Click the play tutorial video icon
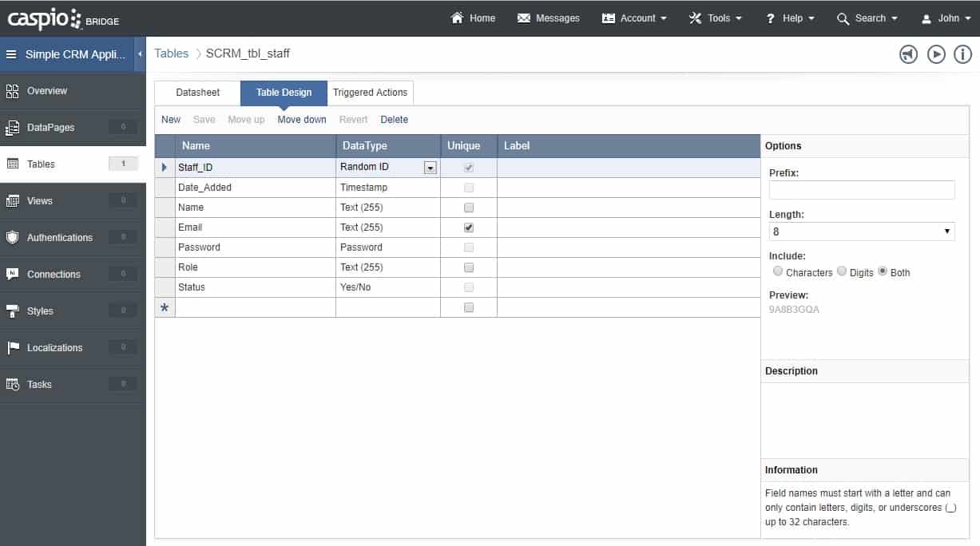980x546 pixels. 936,54
